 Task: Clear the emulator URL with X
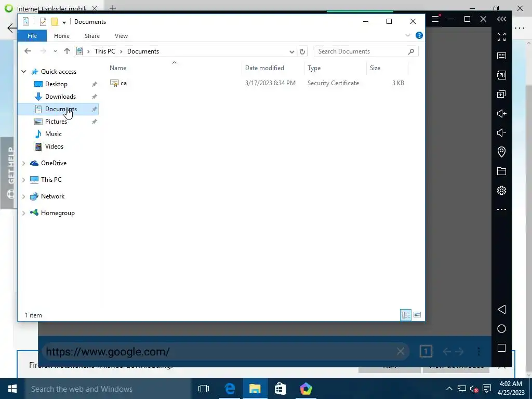(x=401, y=352)
